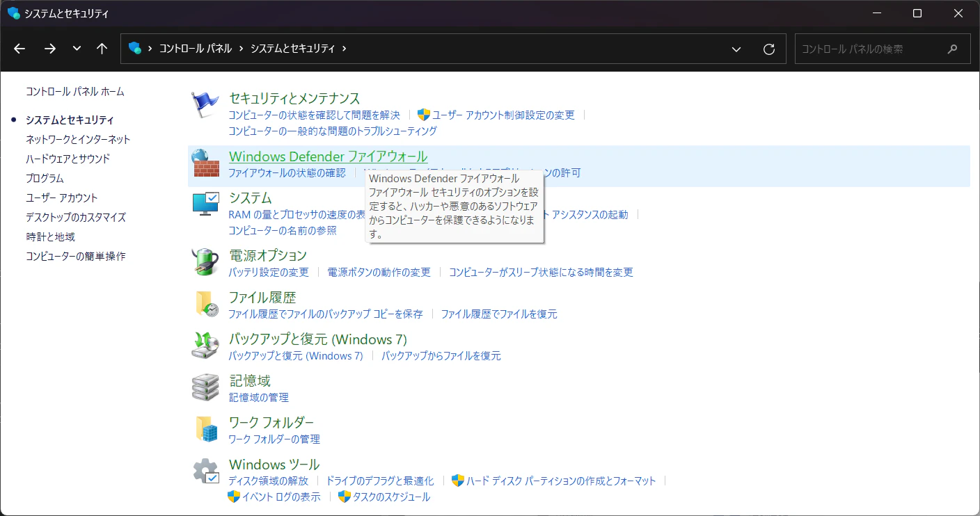The image size is (980, 516).
Task: Click バックアップからファイルを復元 link
Action: click(x=441, y=355)
